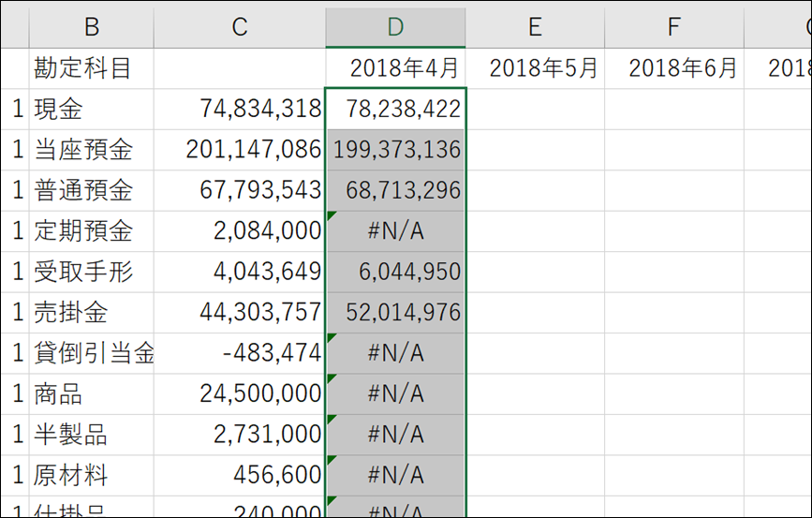Select the 原材料 cell
Screen dimensions: 812x518
pos(92,476)
